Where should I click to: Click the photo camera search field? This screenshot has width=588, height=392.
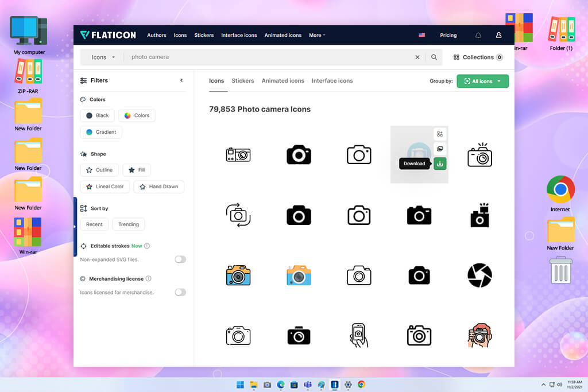(268, 57)
